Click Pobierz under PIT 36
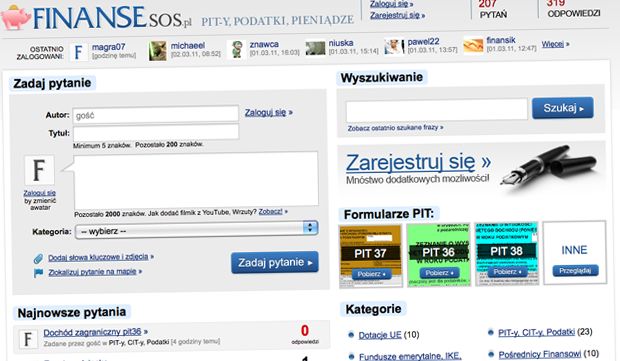Image resolution: width=620 pixels, height=361 pixels. click(439, 273)
